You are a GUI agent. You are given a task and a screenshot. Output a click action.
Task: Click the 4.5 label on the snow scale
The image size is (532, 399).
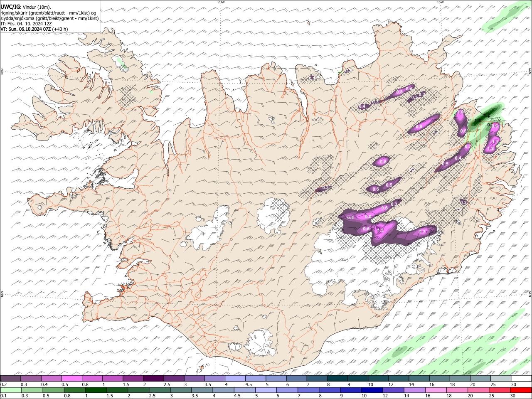tap(249, 384)
